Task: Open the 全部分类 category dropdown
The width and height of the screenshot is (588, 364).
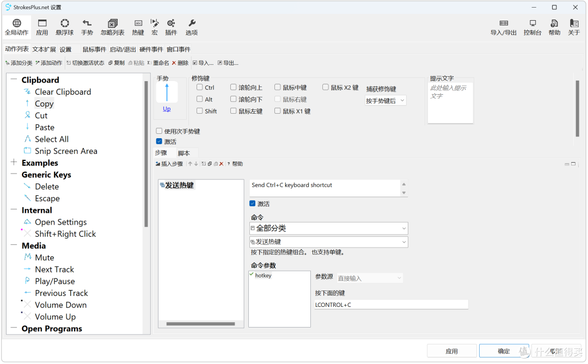Action: [x=328, y=229]
